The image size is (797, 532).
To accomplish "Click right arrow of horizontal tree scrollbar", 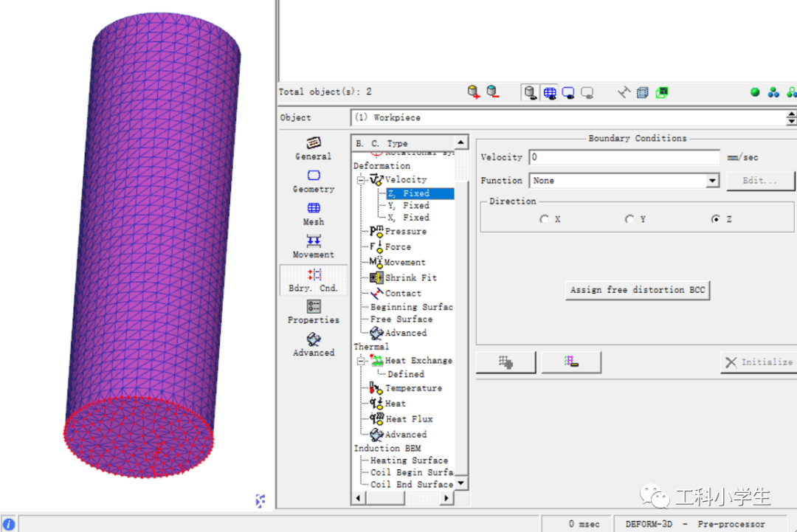I will click(x=446, y=498).
